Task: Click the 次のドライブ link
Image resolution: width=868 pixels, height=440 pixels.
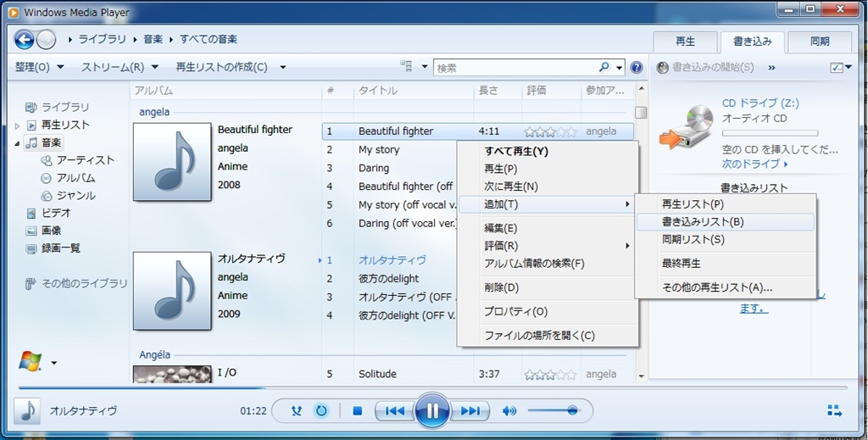Action: point(755,164)
